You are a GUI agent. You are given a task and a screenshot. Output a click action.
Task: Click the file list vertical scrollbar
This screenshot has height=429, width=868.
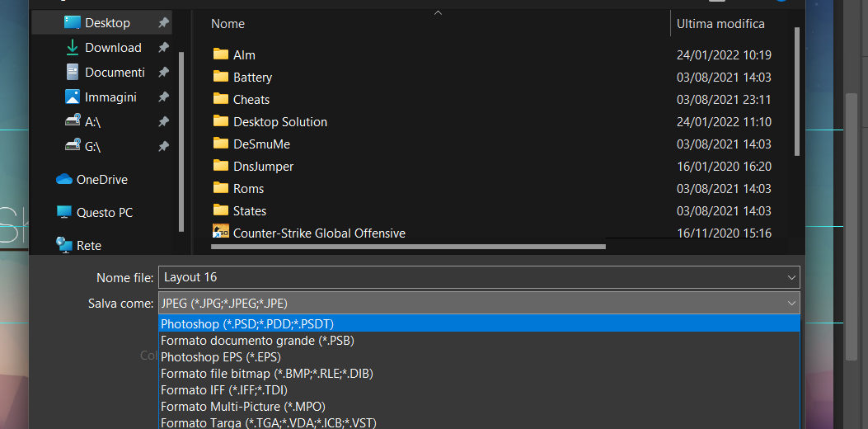pos(797,92)
